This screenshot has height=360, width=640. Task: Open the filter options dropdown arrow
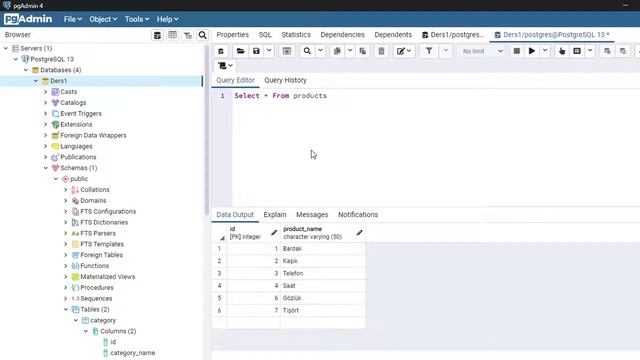pos(446,51)
